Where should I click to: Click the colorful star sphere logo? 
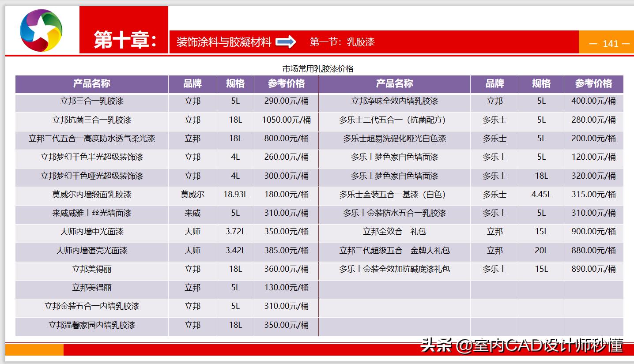[x=41, y=30]
